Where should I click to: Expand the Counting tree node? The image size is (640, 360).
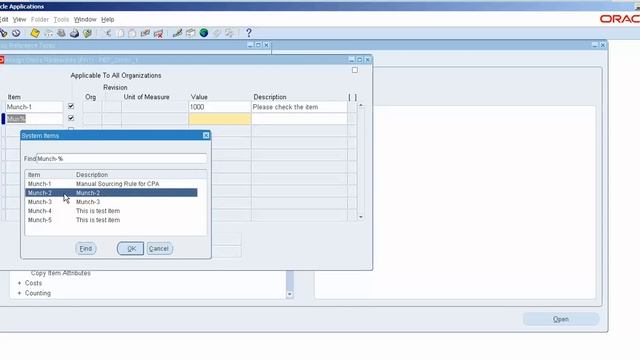point(19,293)
